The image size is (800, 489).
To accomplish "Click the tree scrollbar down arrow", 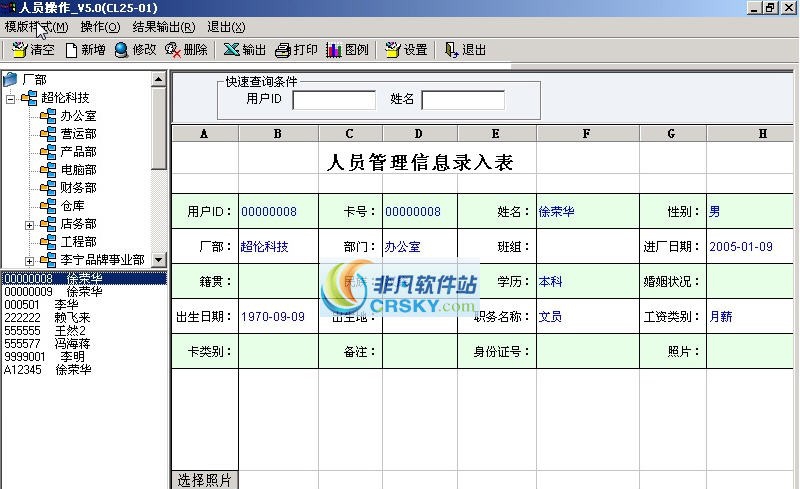I will pos(159,259).
